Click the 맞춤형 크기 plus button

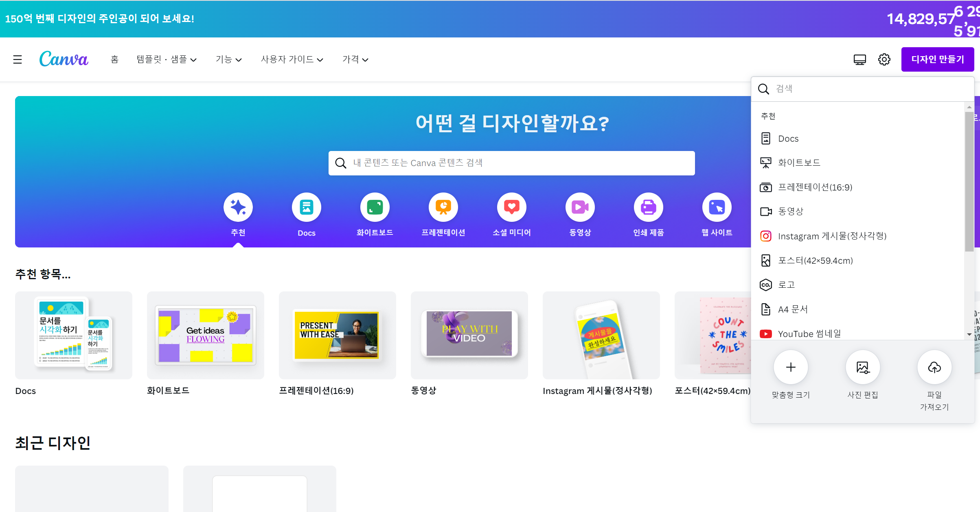pos(791,367)
